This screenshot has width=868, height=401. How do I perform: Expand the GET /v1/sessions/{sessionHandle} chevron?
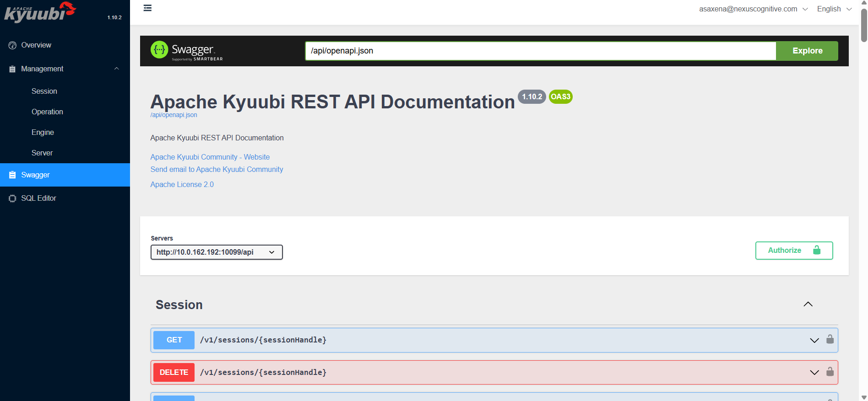coord(814,340)
